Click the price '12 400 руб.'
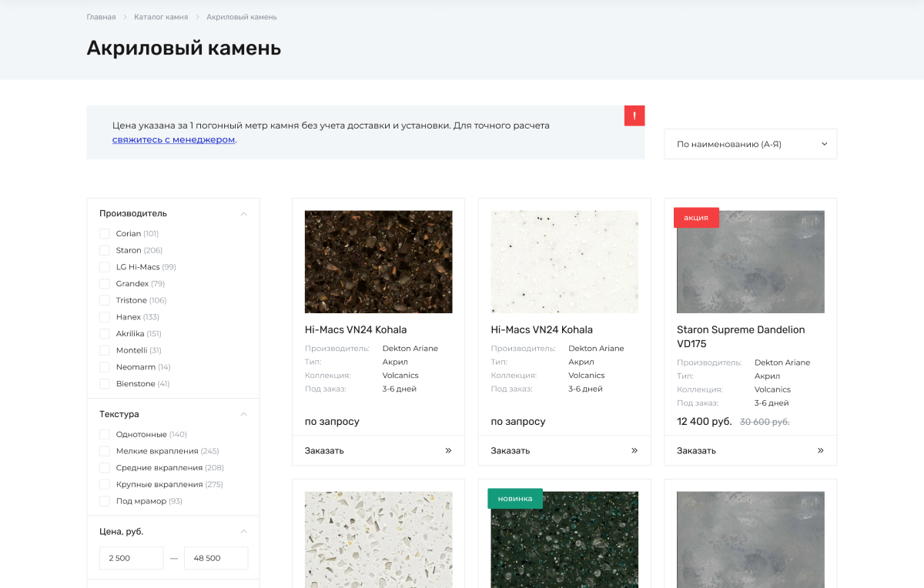The height and width of the screenshot is (588, 924). (x=705, y=422)
